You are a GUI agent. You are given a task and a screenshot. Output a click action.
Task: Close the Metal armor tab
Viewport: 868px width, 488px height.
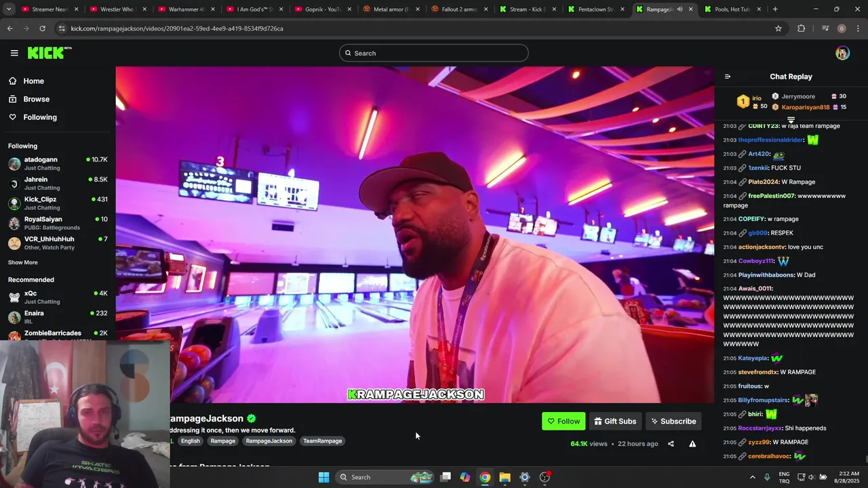418,9
